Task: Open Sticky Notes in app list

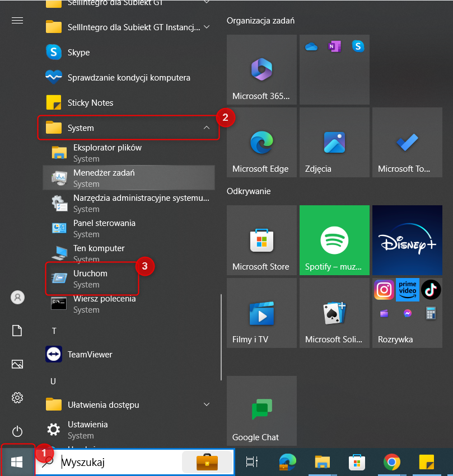Action: (129, 102)
